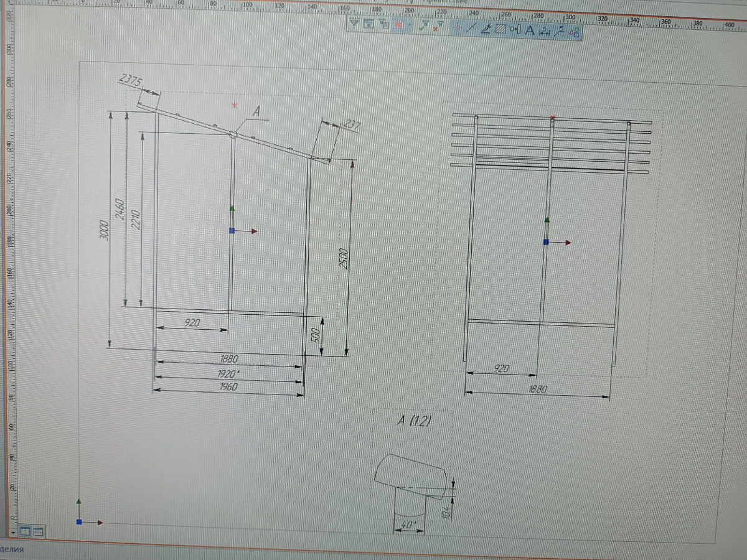Select the linear dimension tool

544,31
